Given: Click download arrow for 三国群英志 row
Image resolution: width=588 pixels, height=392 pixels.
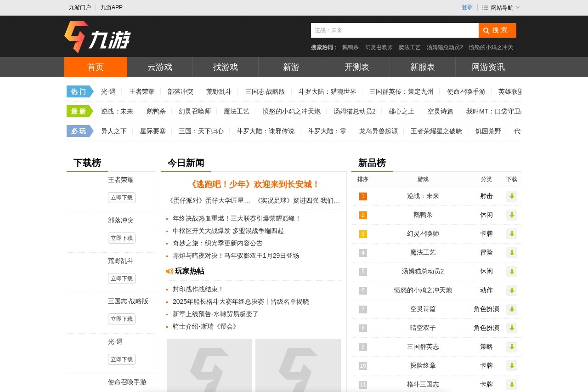Looking at the screenshot, I should 512,347.
